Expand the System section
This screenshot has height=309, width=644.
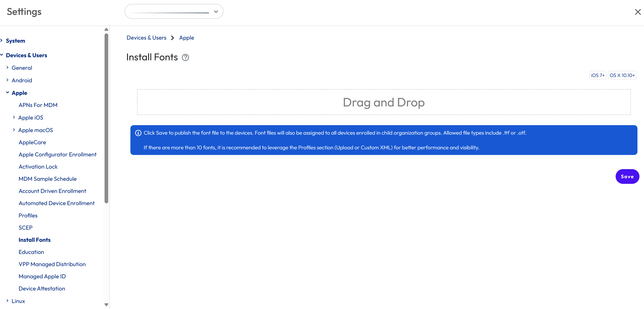(x=1, y=41)
